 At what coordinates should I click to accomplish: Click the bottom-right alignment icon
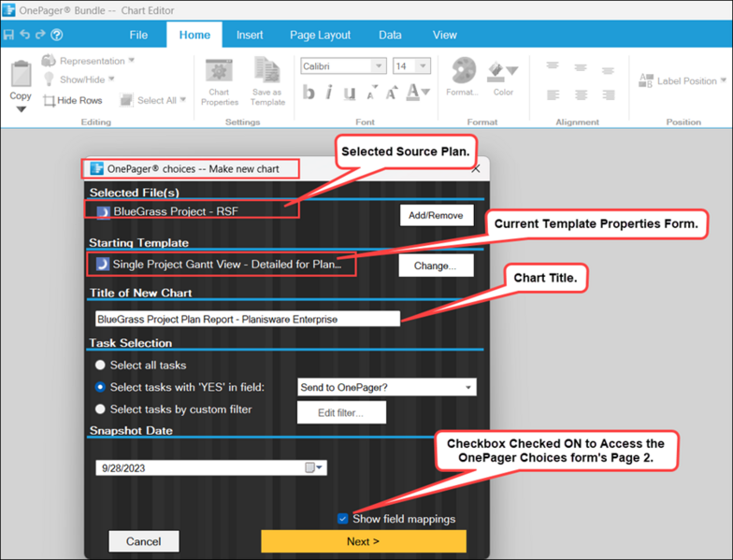[608, 95]
